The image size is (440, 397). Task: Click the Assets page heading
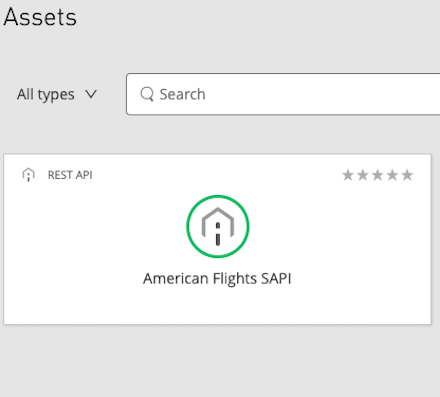pyautogui.click(x=40, y=17)
